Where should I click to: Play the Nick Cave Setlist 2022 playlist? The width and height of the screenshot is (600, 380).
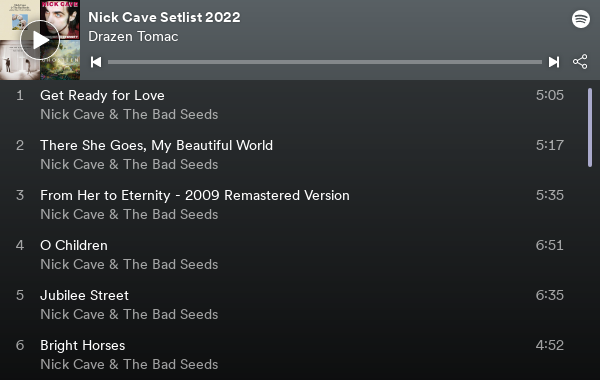[x=40, y=40]
